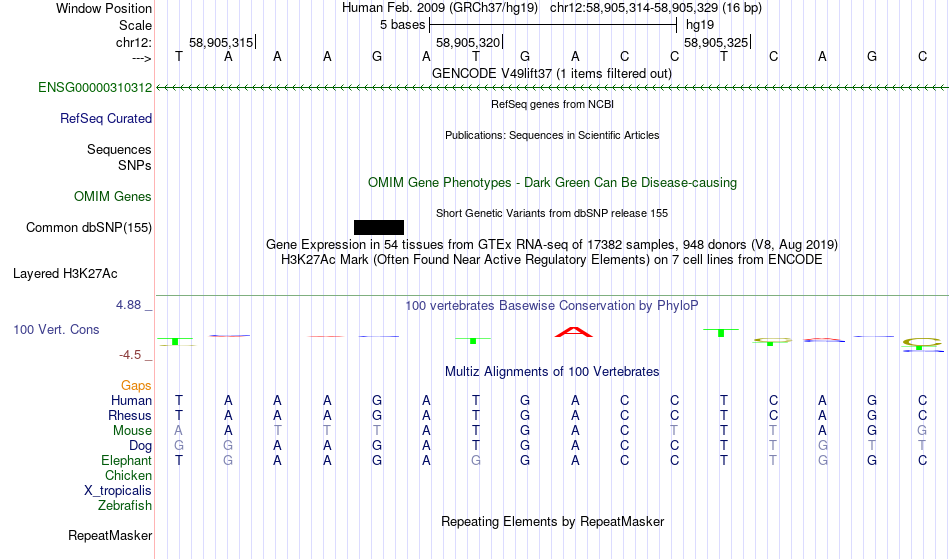Click the -4.5 PhyloP scale minimum value

[130, 354]
